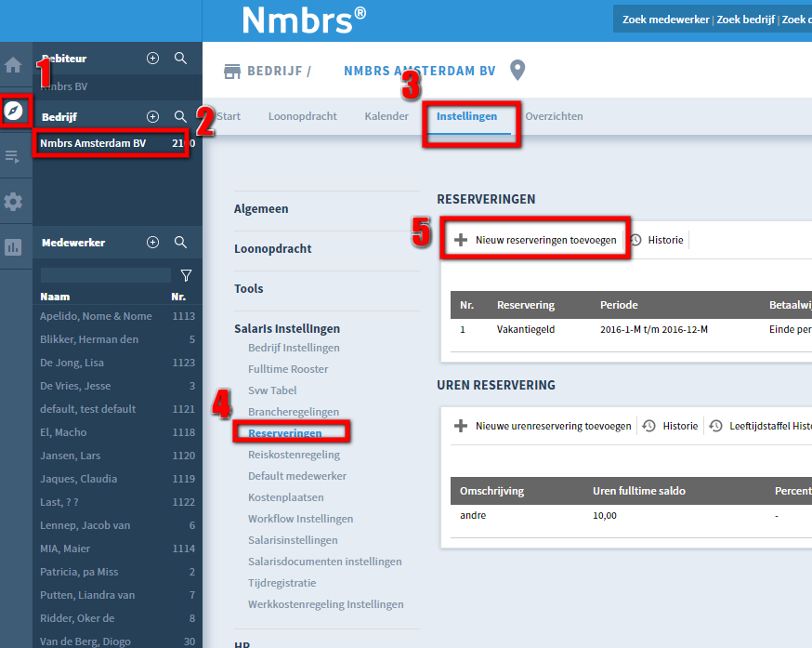Add a new Medewerker with plus icon
Viewport: 812px width, 648px height.
152,242
